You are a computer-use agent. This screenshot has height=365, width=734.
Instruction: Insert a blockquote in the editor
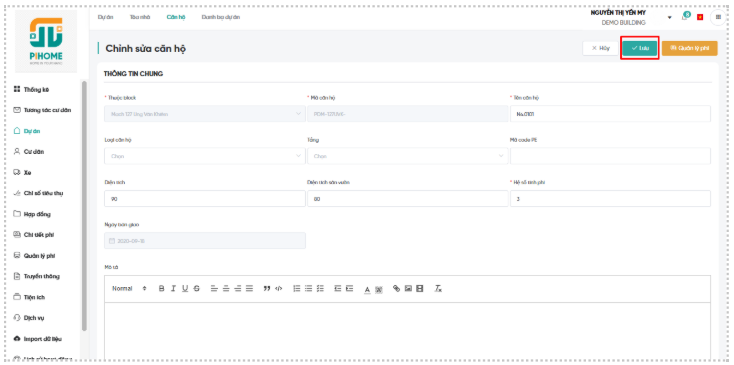[x=267, y=289]
